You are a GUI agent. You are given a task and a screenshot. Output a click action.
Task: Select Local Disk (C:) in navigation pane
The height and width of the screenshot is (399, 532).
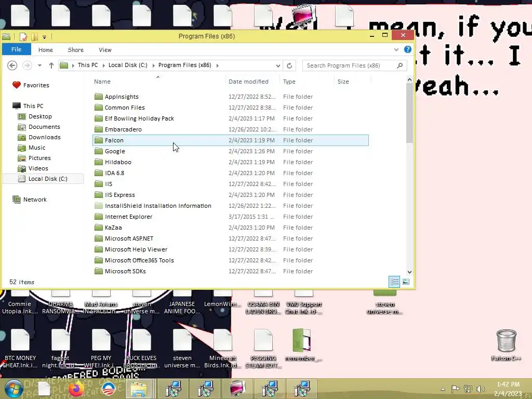click(x=48, y=179)
